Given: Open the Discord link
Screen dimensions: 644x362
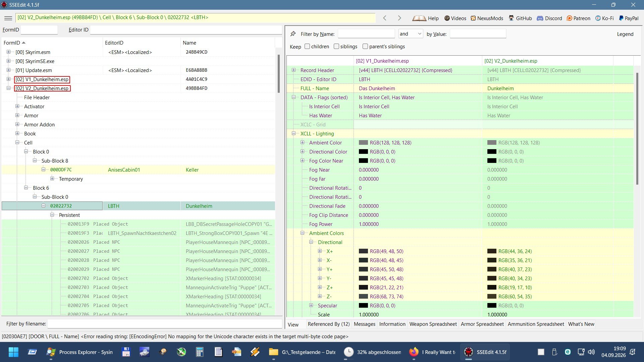Looking at the screenshot, I should click(x=549, y=18).
